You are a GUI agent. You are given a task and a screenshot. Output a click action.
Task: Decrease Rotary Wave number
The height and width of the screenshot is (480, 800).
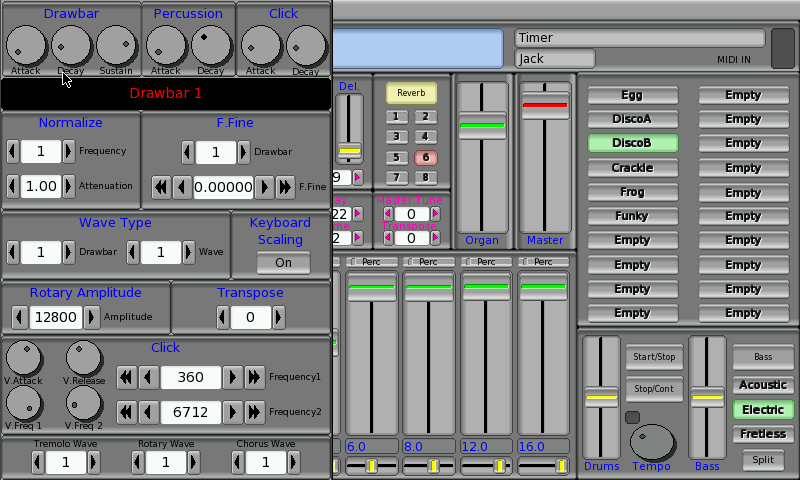138,463
